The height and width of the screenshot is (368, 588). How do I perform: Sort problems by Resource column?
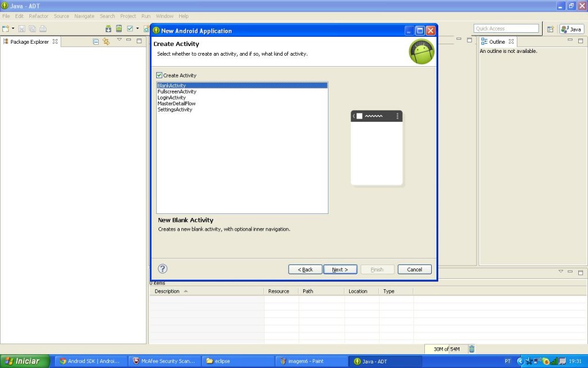281,291
